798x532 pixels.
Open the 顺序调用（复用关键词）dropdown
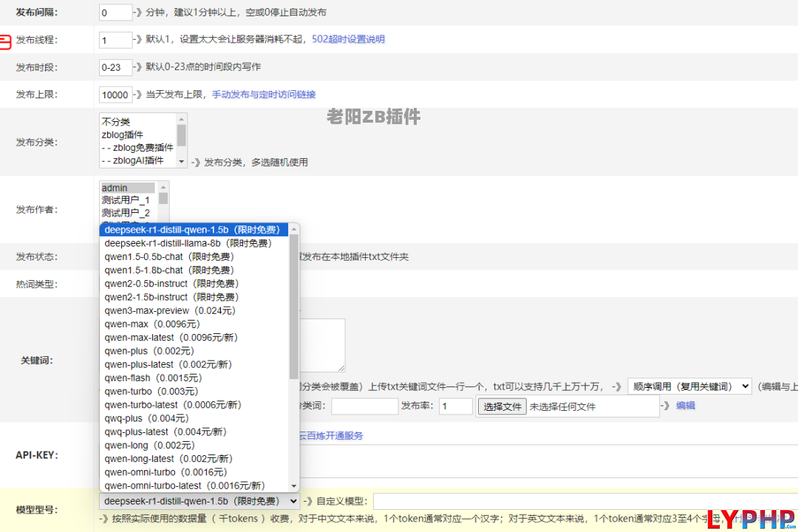coord(689,386)
